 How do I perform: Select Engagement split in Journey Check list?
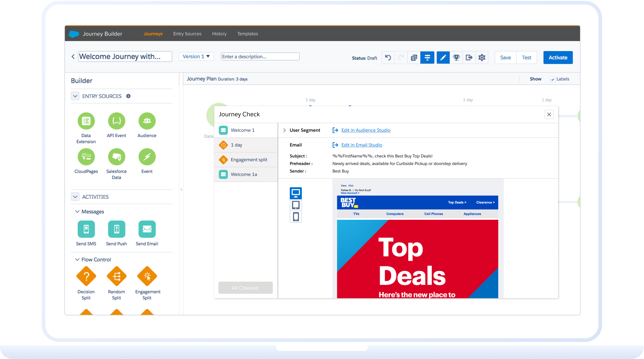point(246,160)
